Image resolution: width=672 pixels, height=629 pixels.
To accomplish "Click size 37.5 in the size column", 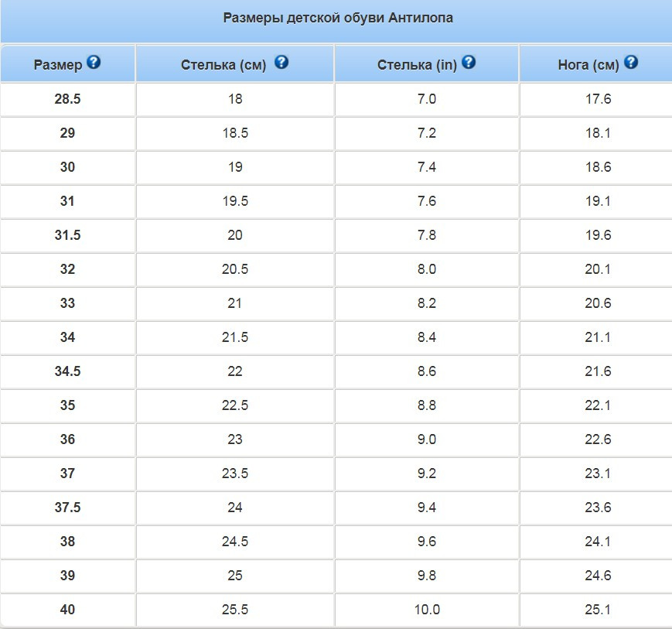I will click(67, 508).
